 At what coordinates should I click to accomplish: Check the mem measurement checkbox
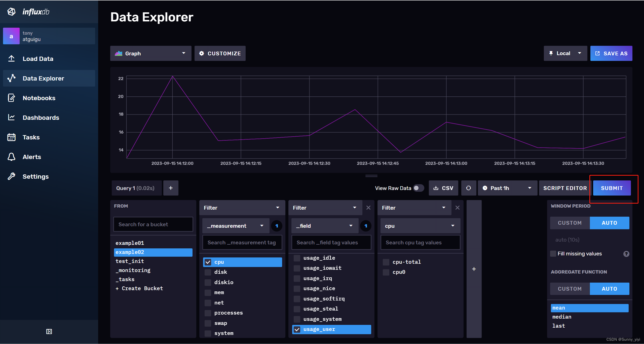coord(208,292)
